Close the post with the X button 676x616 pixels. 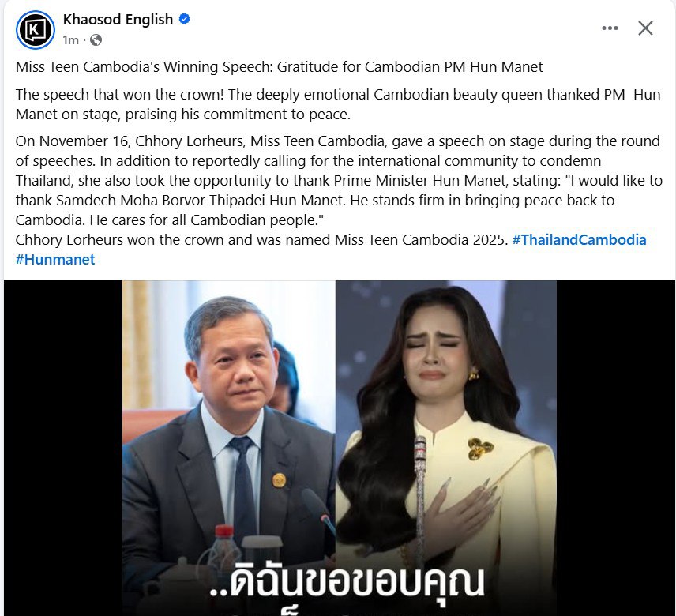pos(645,28)
